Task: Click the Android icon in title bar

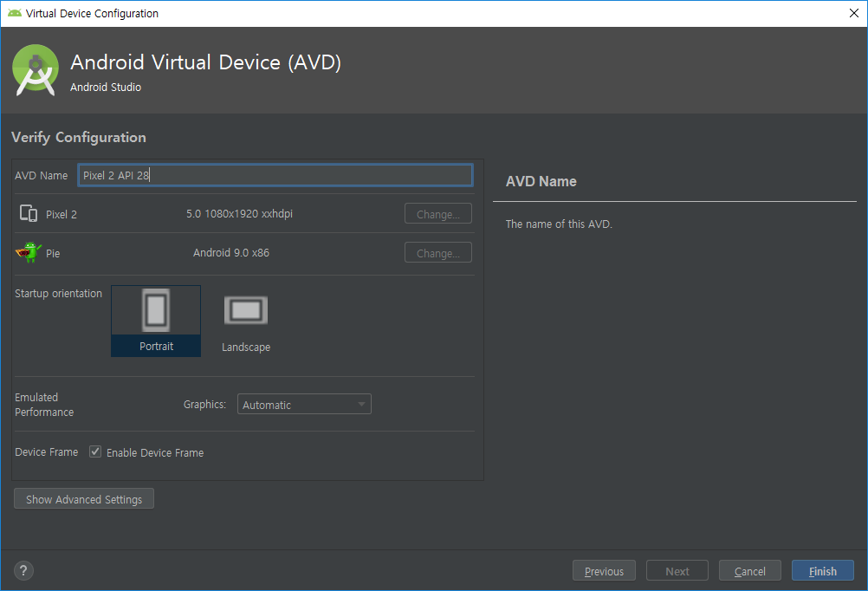Action: (15, 13)
